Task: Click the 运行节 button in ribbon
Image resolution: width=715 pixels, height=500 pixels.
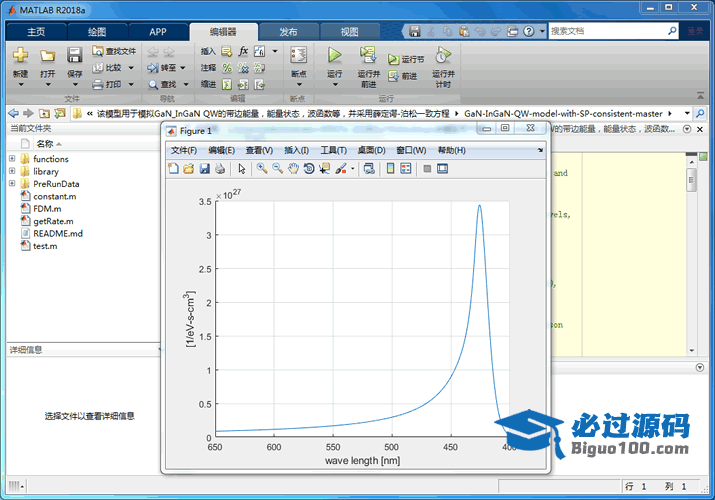Action: [x=407, y=60]
